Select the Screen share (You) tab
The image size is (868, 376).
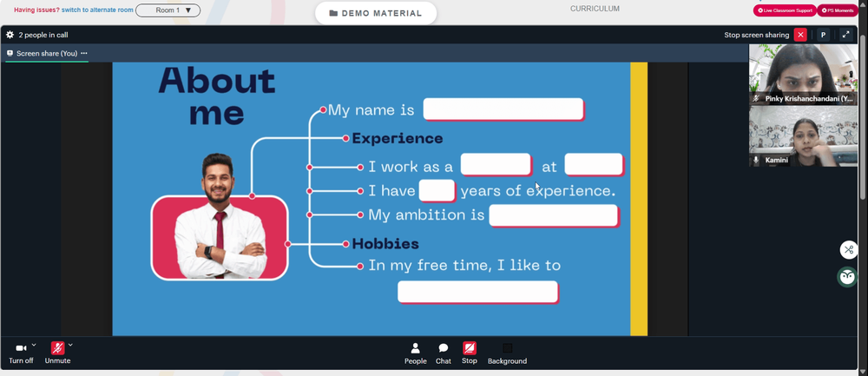tap(47, 54)
